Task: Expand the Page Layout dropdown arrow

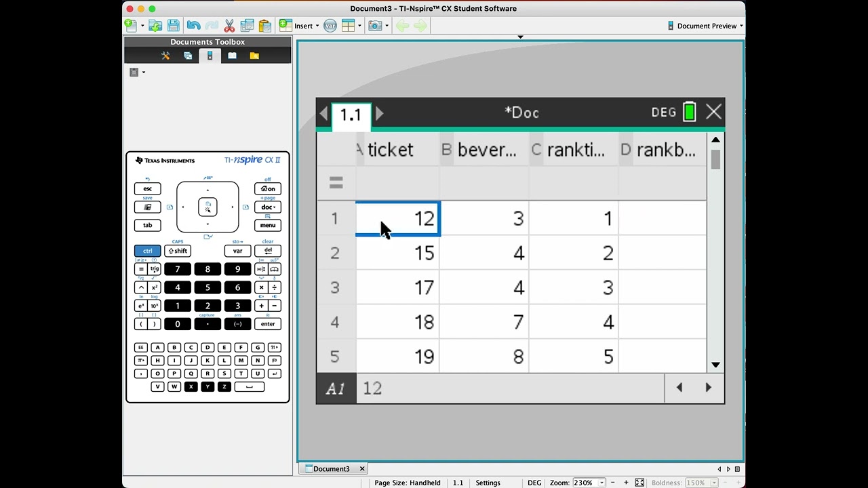Action: [359, 26]
